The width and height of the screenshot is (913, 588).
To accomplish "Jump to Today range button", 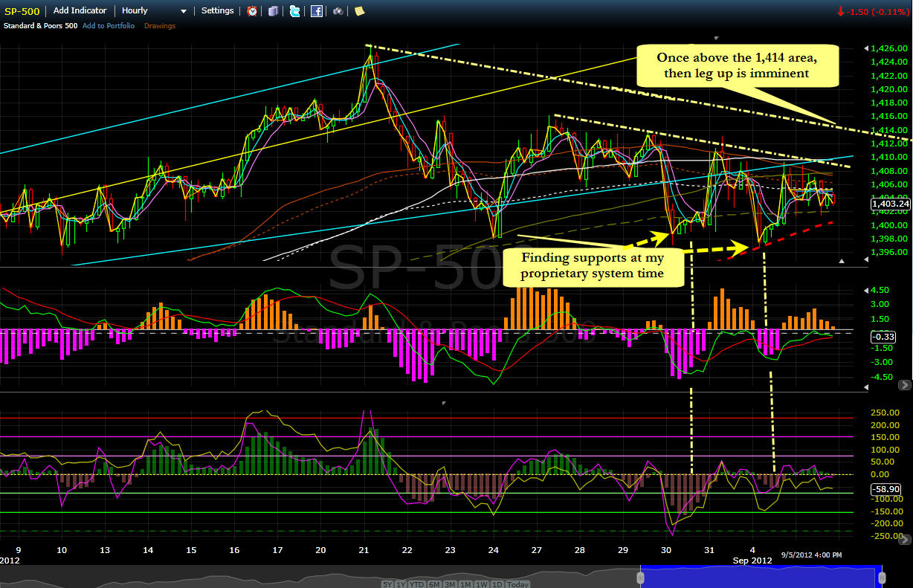I will [517, 584].
